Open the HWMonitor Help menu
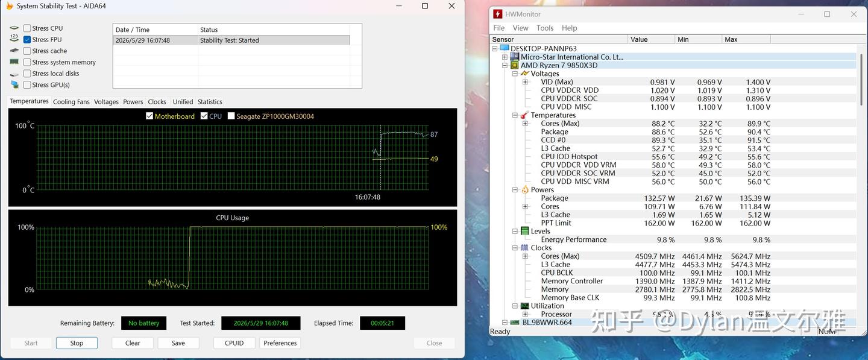868x360 pixels. [570, 28]
